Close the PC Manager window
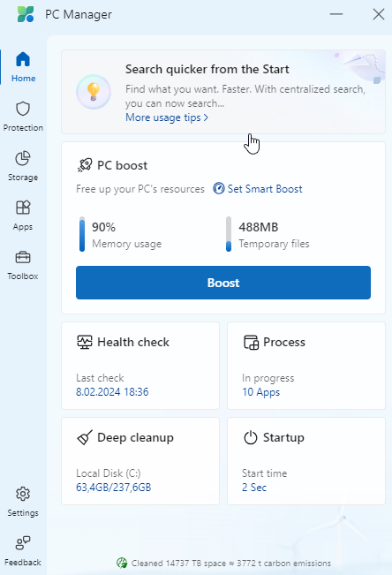Viewport: 392px width, 575px height. pyautogui.click(x=379, y=14)
